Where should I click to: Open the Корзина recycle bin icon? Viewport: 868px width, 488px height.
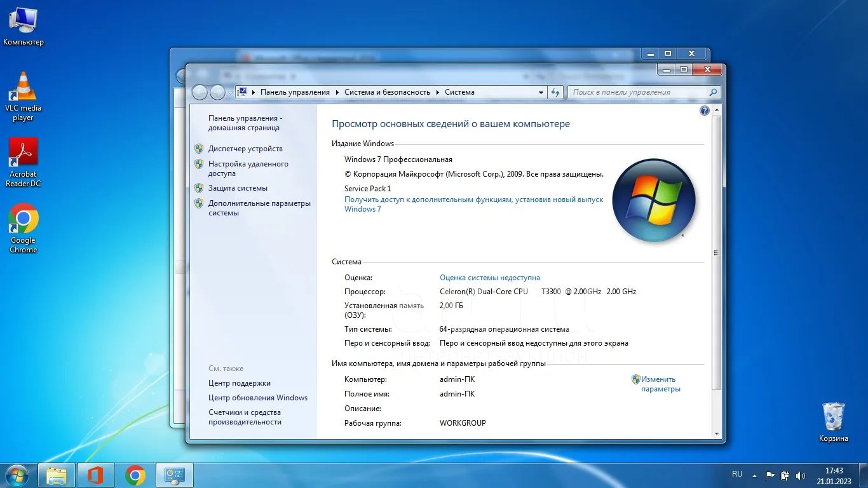point(834,422)
